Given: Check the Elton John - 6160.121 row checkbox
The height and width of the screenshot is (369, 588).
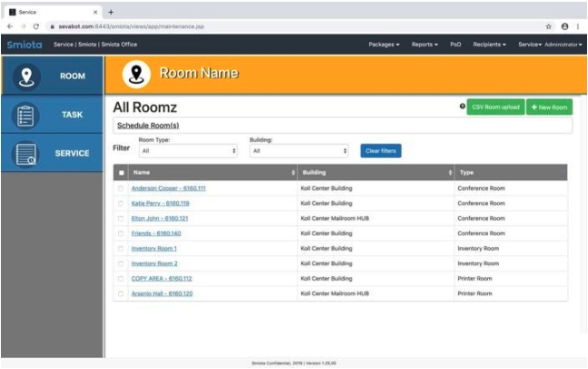Looking at the screenshot, I should [121, 218].
